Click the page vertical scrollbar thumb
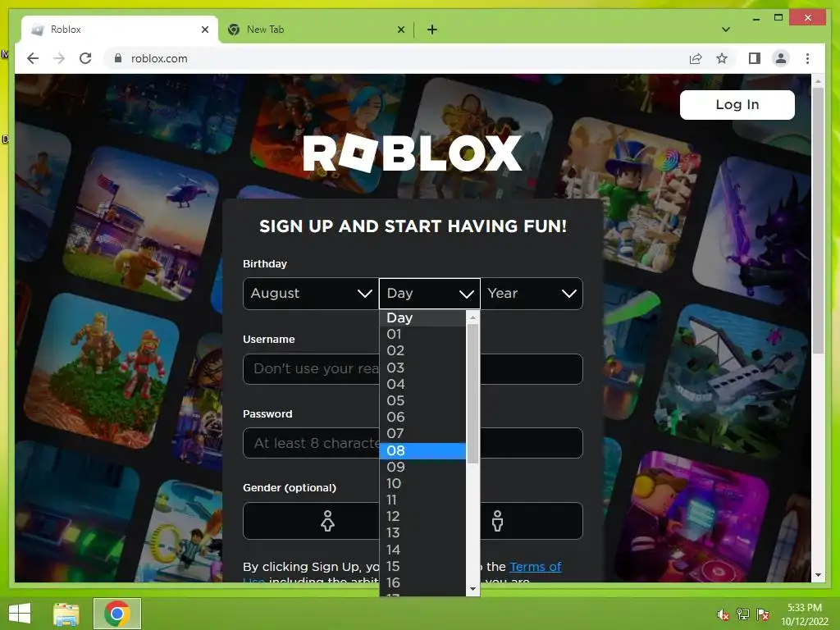This screenshot has width=840, height=630. click(x=818, y=221)
